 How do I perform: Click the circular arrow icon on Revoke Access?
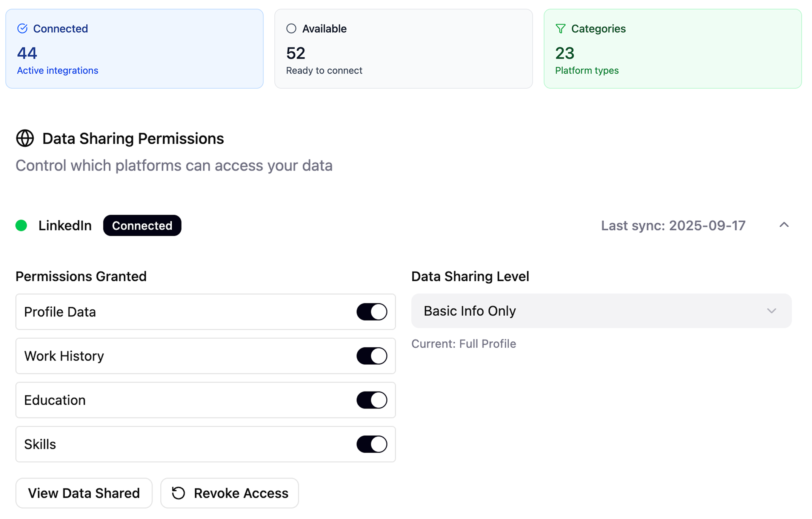point(178,493)
